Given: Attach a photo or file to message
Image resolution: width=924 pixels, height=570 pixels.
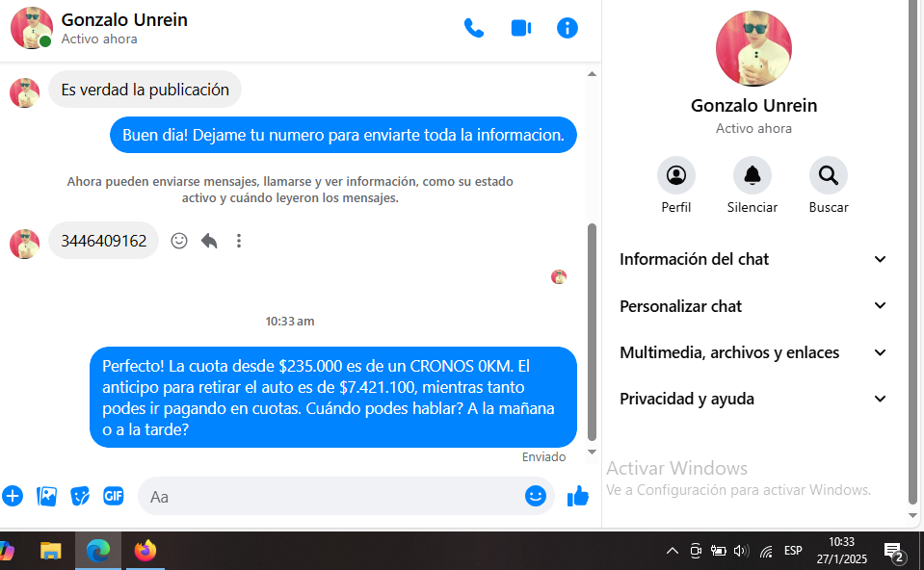Looking at the screenshot, I should [46, 496].
